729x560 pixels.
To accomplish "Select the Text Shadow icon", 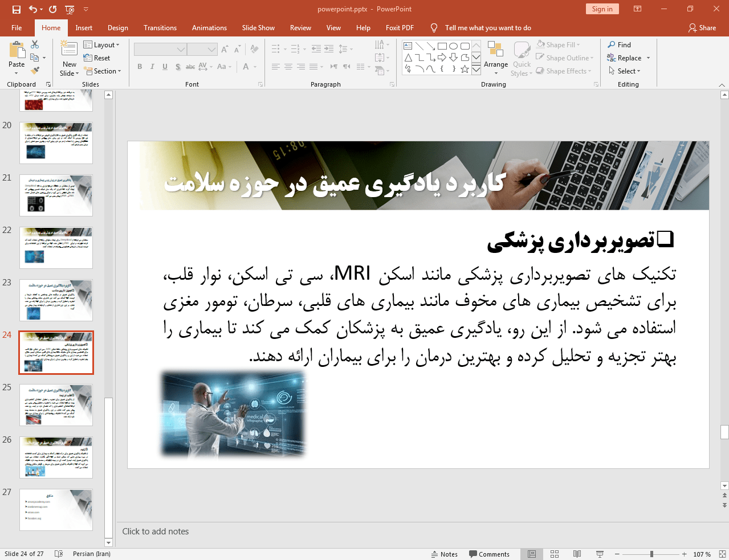I will point(177,67).
